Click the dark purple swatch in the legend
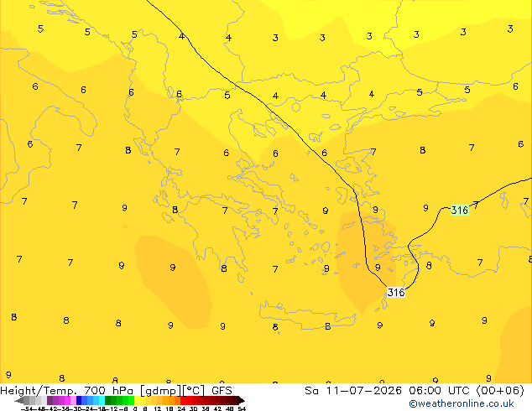The image size is (532, 411). 50,401
